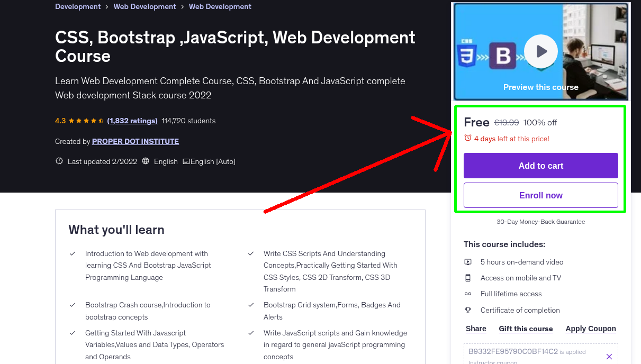
Task: Click 'This course includes:' heading
Action: (504, 244)
